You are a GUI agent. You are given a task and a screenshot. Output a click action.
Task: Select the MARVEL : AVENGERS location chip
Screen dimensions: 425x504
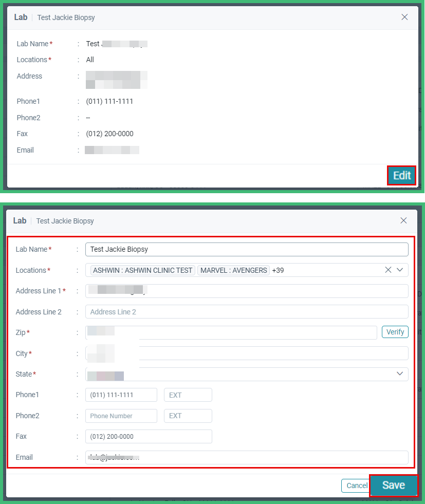coord(233,270)
